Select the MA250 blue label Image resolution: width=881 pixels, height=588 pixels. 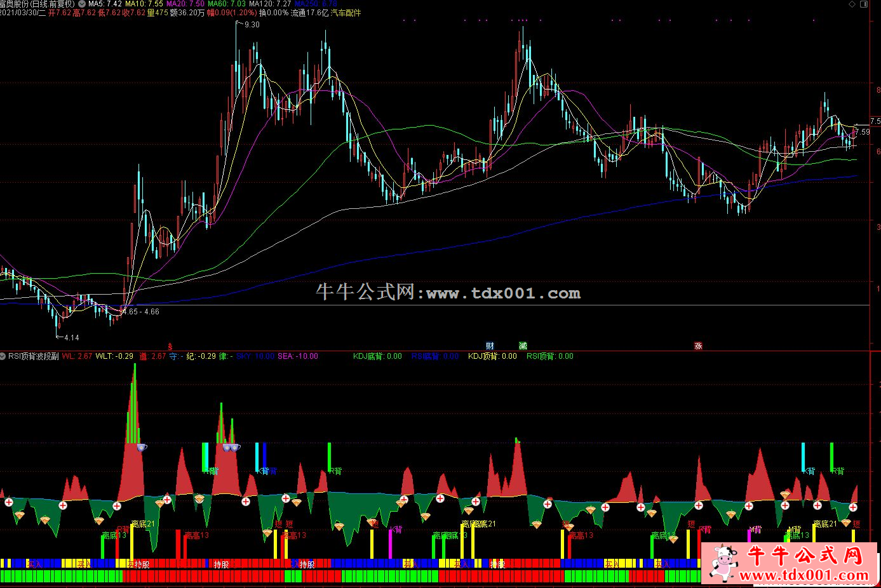point(316,4)
